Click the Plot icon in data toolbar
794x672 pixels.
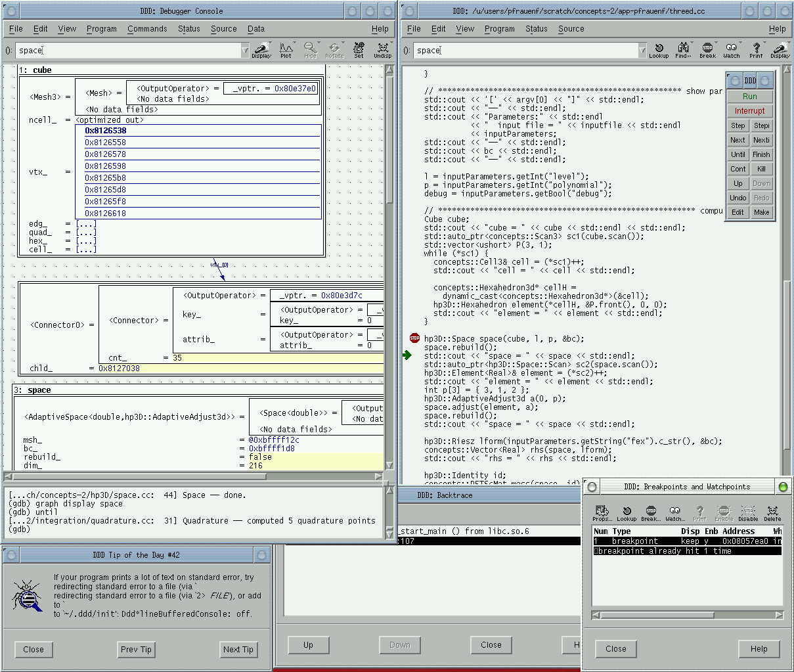pyautogui.click(x=286, y=50)
